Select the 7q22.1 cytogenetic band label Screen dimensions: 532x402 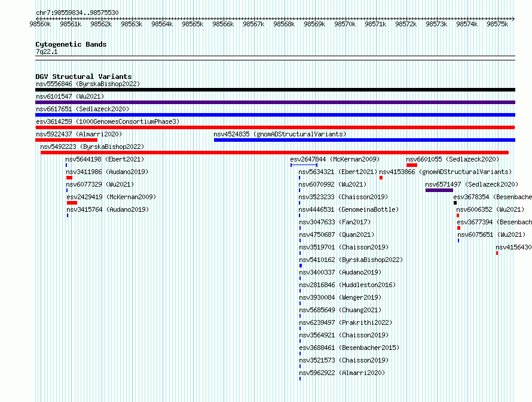click(47, 51)
